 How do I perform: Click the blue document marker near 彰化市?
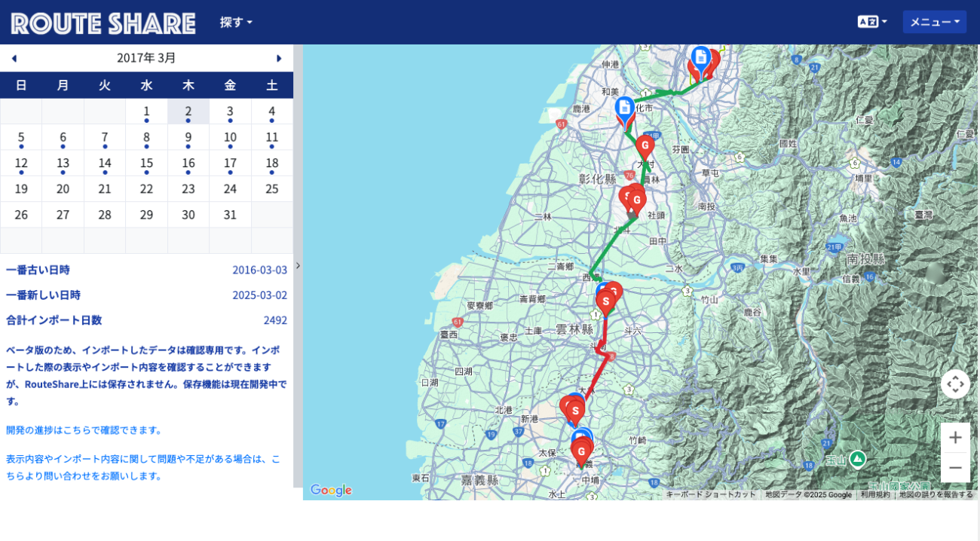625,109
